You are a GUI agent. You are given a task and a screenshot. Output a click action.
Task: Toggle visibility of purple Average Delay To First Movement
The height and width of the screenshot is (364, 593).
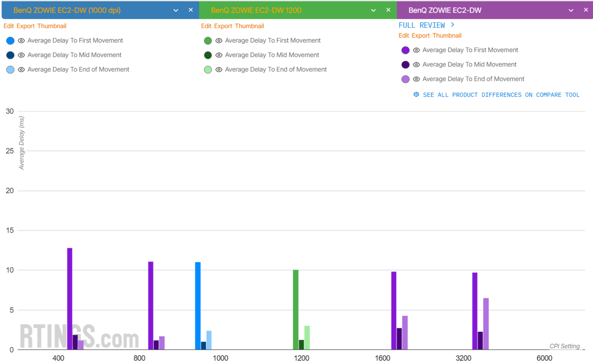point(416,50)
